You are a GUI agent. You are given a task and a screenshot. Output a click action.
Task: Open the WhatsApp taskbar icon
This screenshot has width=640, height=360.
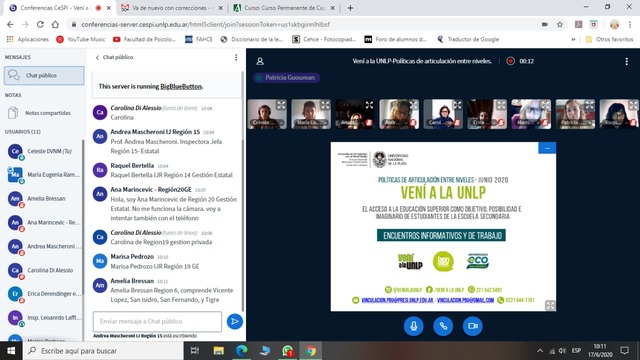[288, 351]
